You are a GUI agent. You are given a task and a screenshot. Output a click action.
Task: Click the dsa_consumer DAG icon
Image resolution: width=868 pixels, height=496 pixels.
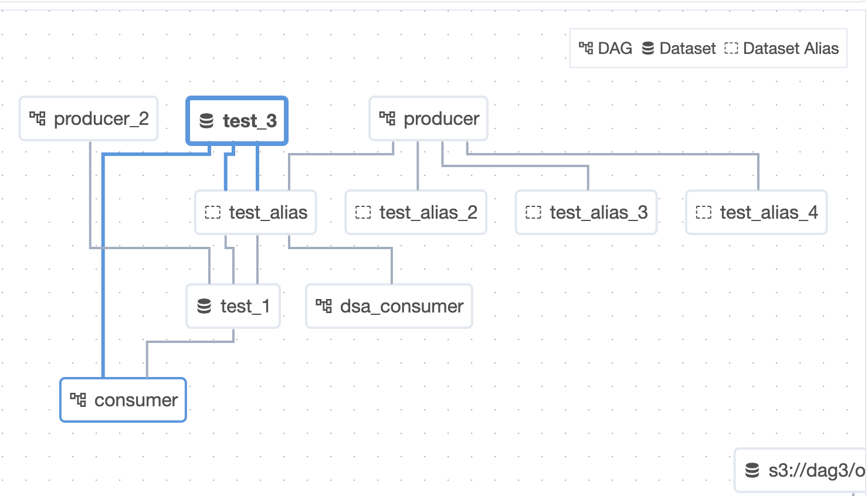[324, 306]
